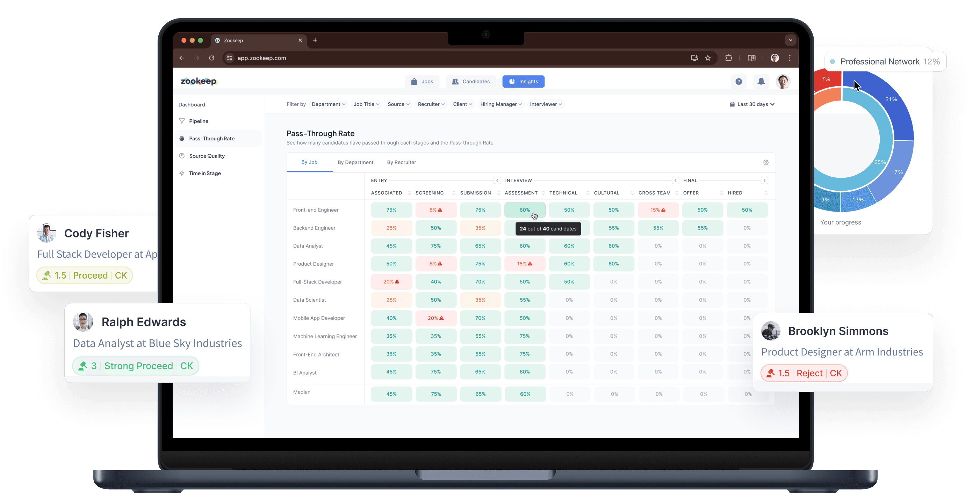Open Source Quality in the sidebar

207,156
